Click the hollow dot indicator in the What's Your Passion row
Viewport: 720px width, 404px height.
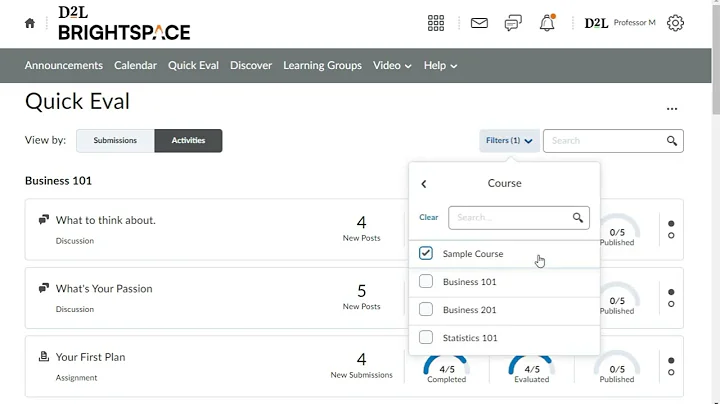pyautogui.click(x=671, y=304)
